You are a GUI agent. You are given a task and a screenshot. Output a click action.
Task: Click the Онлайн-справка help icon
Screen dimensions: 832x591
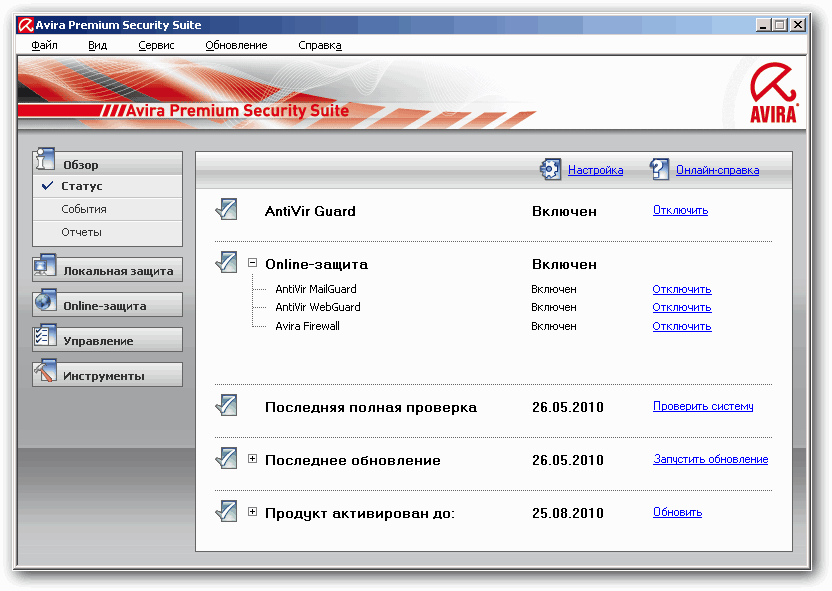point(659,169)
